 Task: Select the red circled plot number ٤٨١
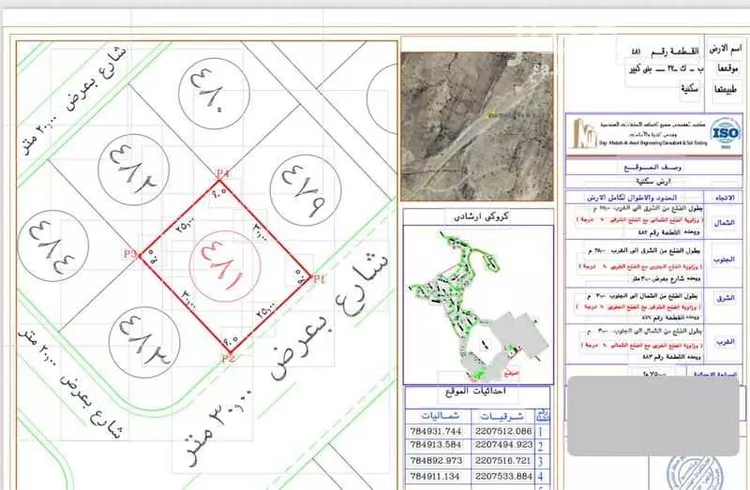[225, 266]
